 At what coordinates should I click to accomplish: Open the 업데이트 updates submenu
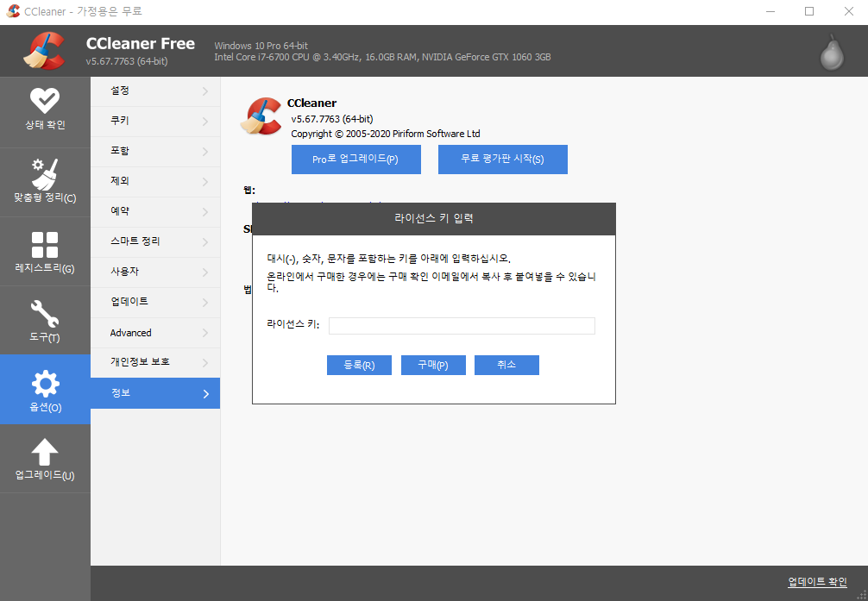pyautogui.click(x=155, y=302)
